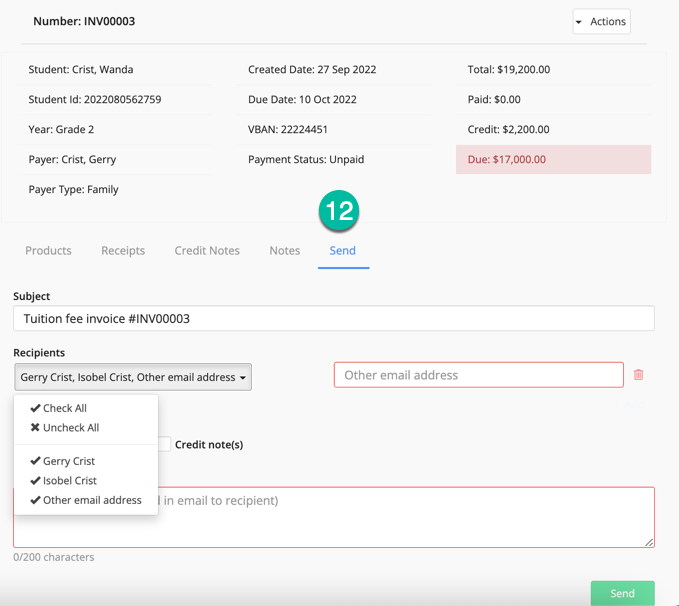Tick the Credit note(s) checkbox

pyautogui.click(x=165, y=444)
